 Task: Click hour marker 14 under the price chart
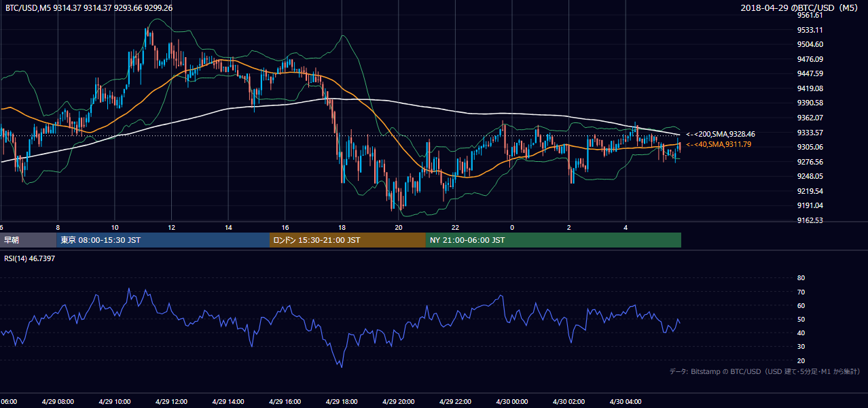[x=228, y=227]
